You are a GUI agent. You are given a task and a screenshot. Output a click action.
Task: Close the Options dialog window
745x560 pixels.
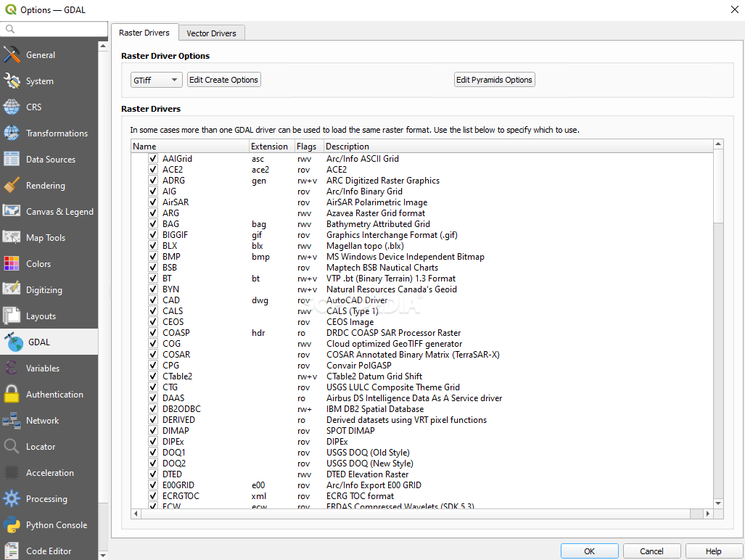point(734,9)
